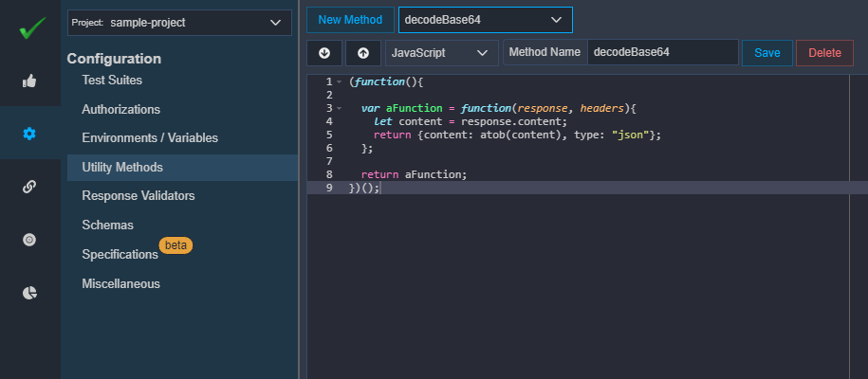Collapse code fold arrow on line 1
Image resolution: width=868 pixels, height=379 pixels.
click(340, 81)
